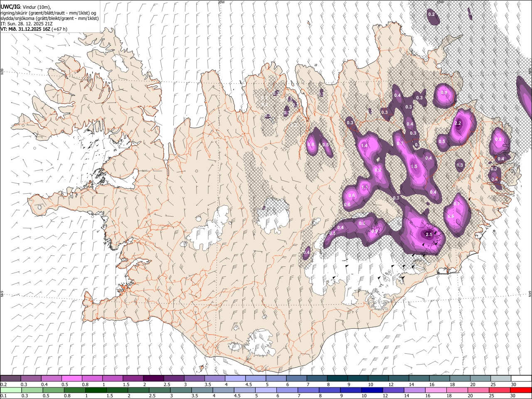
Task: Pick the gray-purple 0.2–0.3 swatch in snow legend
Action: pyautogui.click(x=10, y=379)
